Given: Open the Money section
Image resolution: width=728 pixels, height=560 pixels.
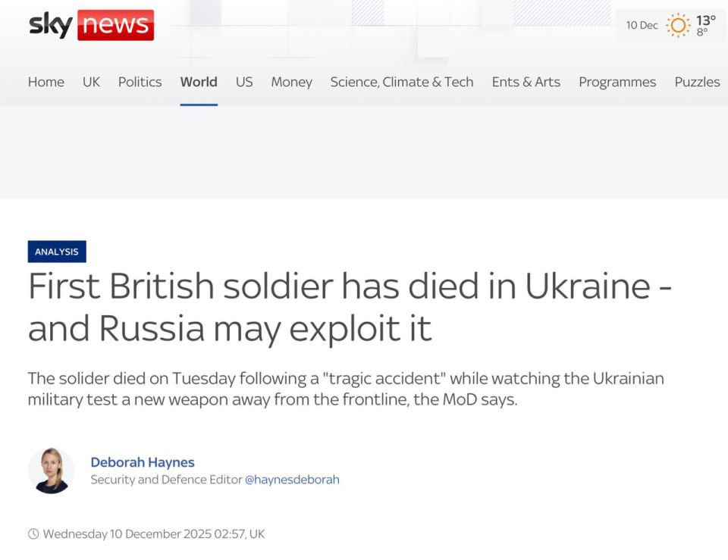Looking at the screenshot, I should (x=291, y=82).
